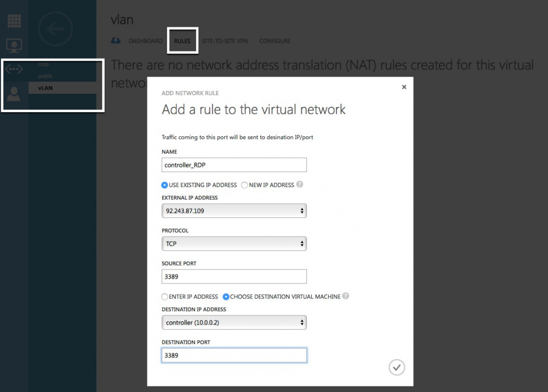548x392 pixels.
Task: Open the Site-to-Site VPN tab
Action: click(225, 41)
